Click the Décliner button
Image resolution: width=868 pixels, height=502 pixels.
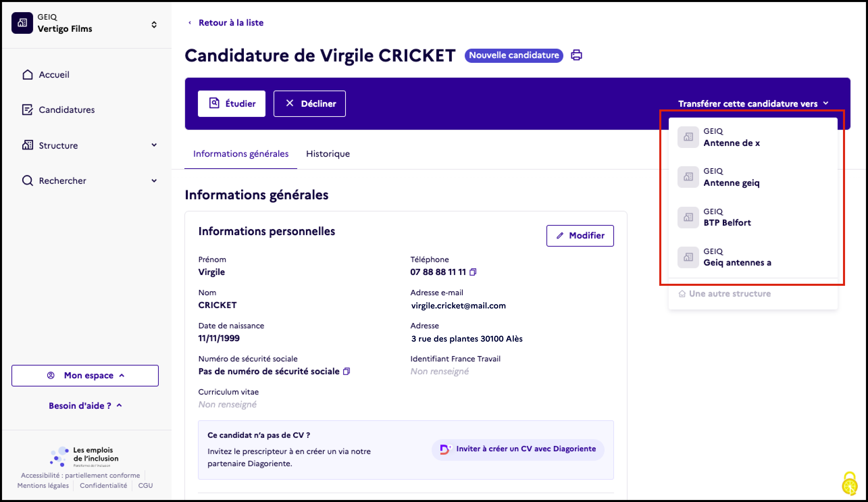coord(309,104)
